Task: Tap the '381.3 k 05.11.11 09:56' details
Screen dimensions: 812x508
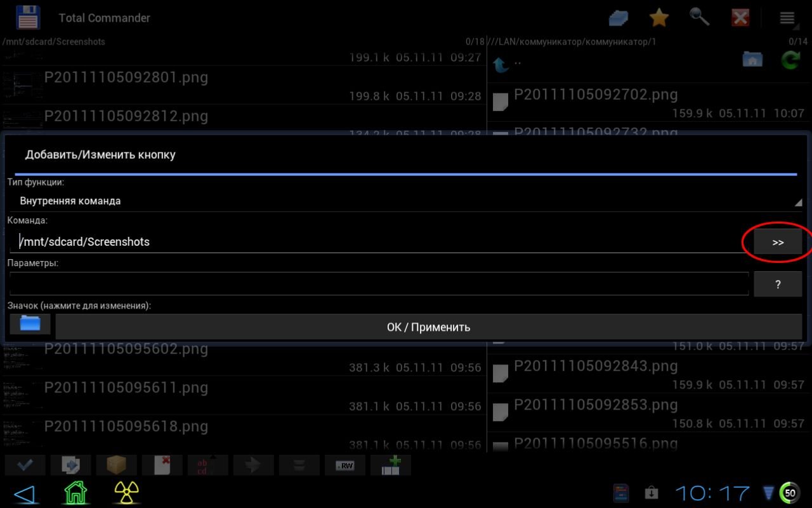Action: point(415,368)
